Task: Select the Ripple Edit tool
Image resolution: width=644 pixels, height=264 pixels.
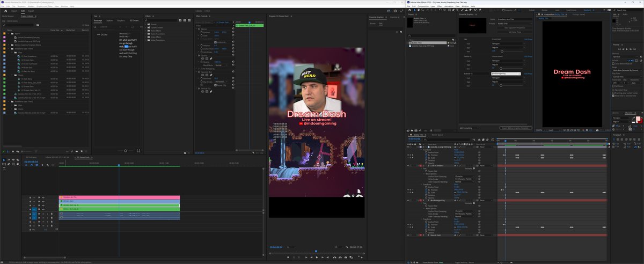Action: (x=13, y=160)
